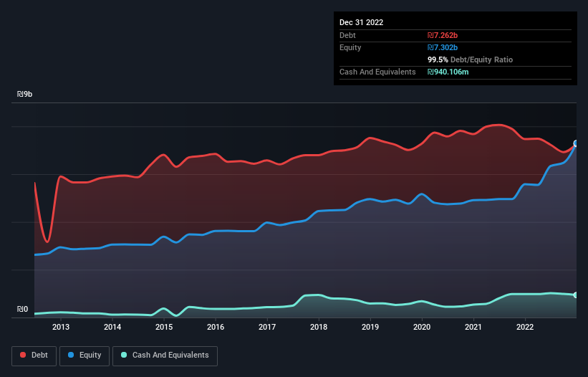Click the 2017 x-axis label
Screen dimensions: 588x377
(267, 327)
